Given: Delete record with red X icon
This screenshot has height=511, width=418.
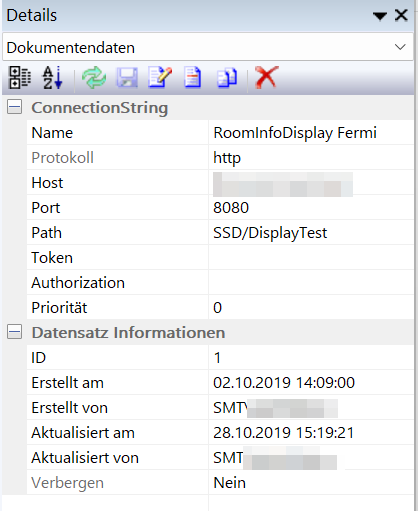Looking at the screenshot, I should tap(267, 77).
